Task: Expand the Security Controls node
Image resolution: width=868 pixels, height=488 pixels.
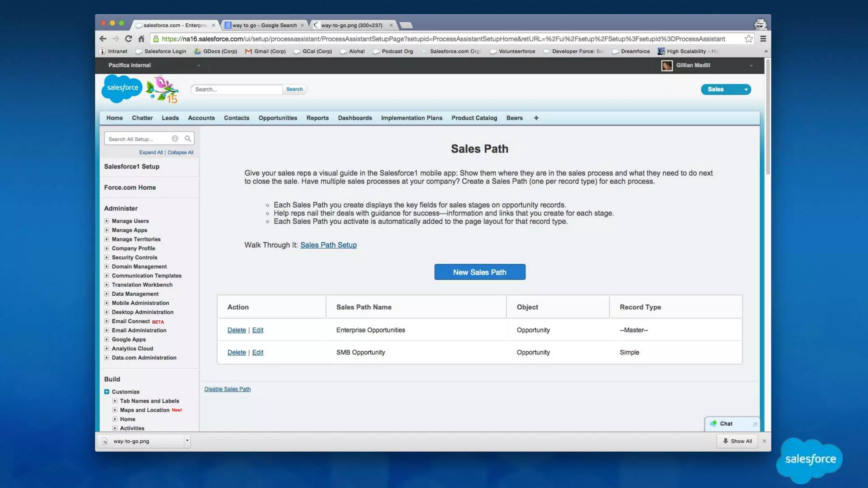Action: click(x=107, y=257)
